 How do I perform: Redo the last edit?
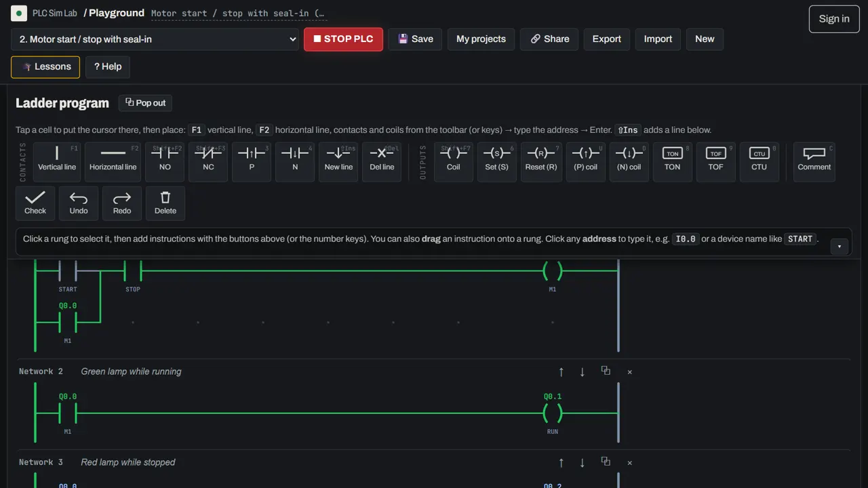pyautogui.click(x=122, y=203)
